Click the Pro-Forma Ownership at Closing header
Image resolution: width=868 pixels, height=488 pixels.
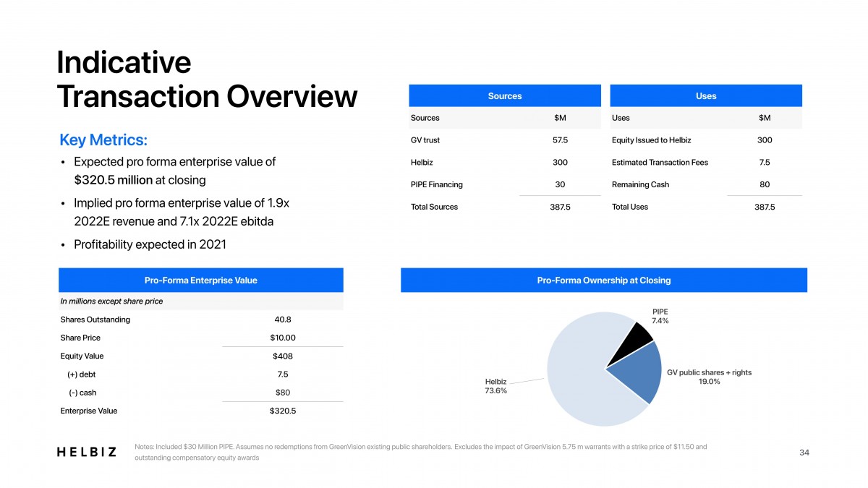603,280
